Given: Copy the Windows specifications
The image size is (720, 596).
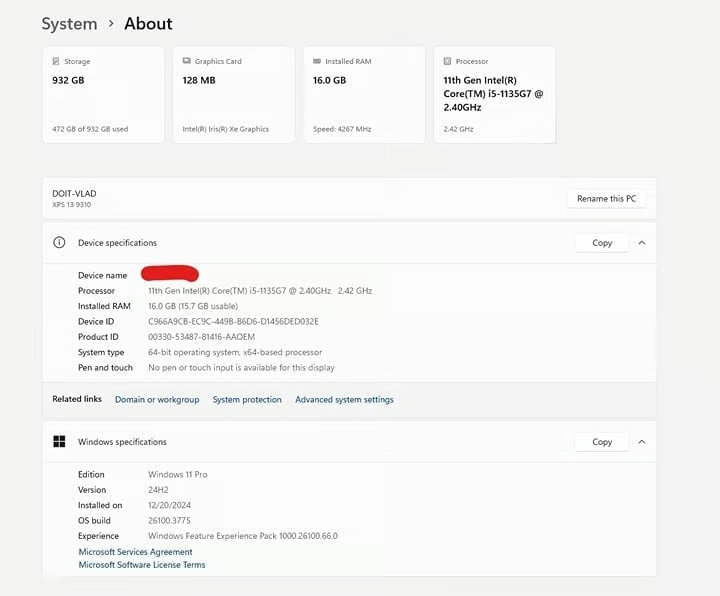Looking at the screenshot, I should click(x=601, y=442).
